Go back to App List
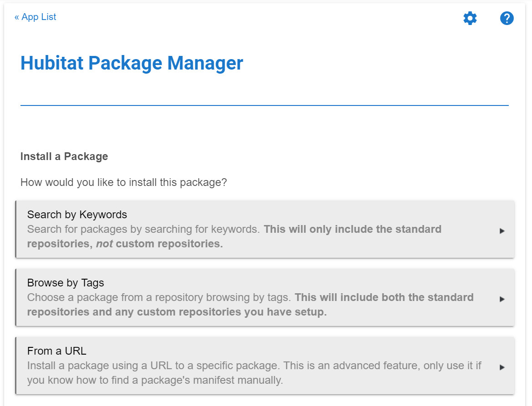532x406 pixels. 39,17
